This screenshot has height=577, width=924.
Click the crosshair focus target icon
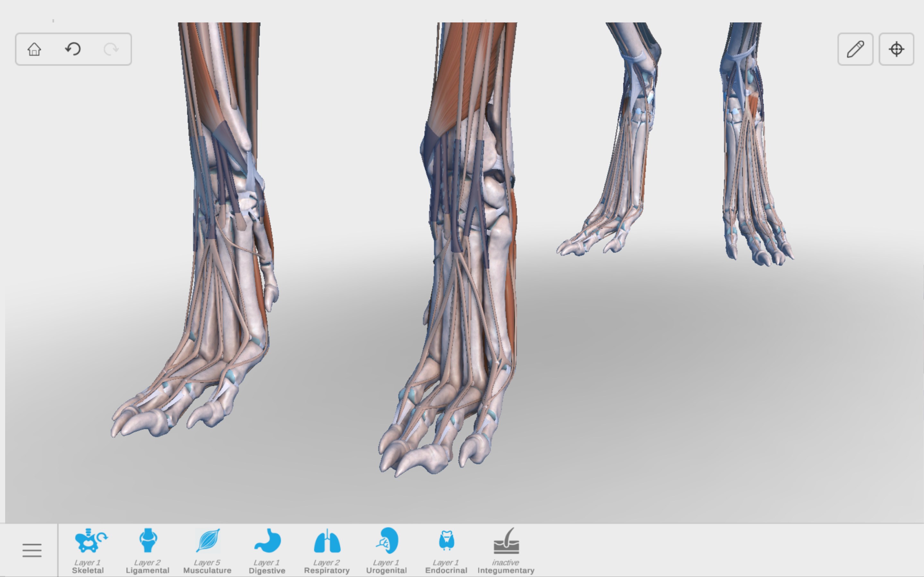point(896,49)
